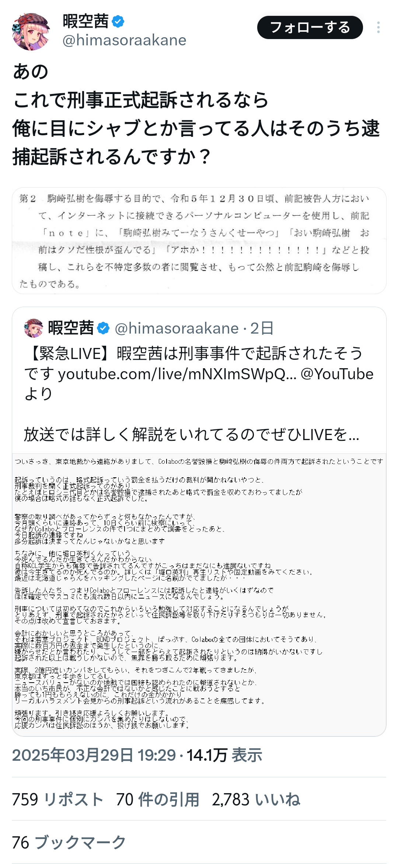Image resolution: width=398 pixels, height=868 pixels.
Task: Click the main tweet text body
Action: tap(196, 114)
